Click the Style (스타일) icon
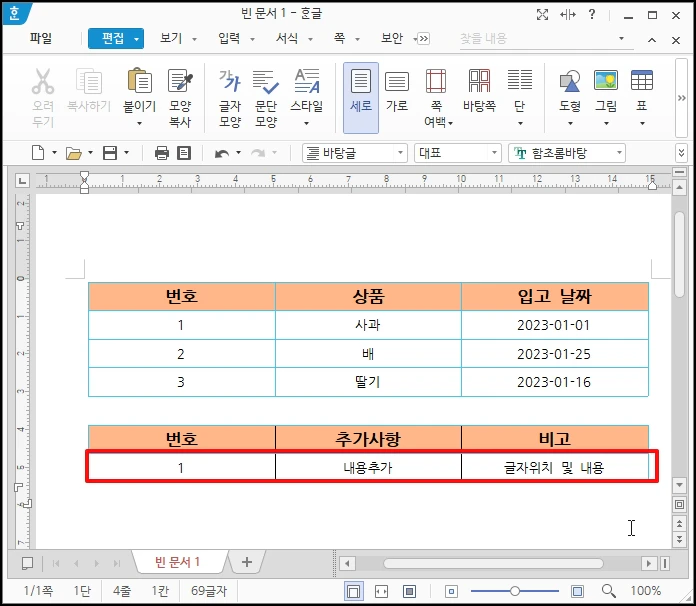This screenshot has width=696, height=606. (x=307, y=81)
